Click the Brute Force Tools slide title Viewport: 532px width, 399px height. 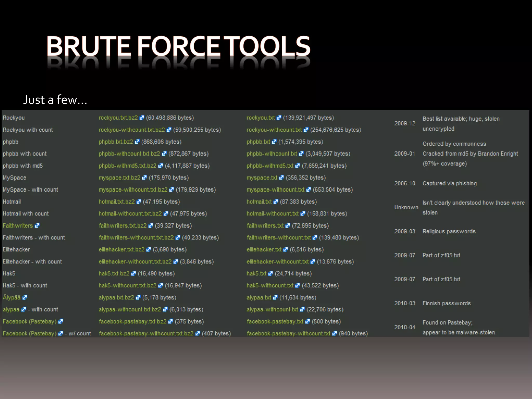point(178,46)
